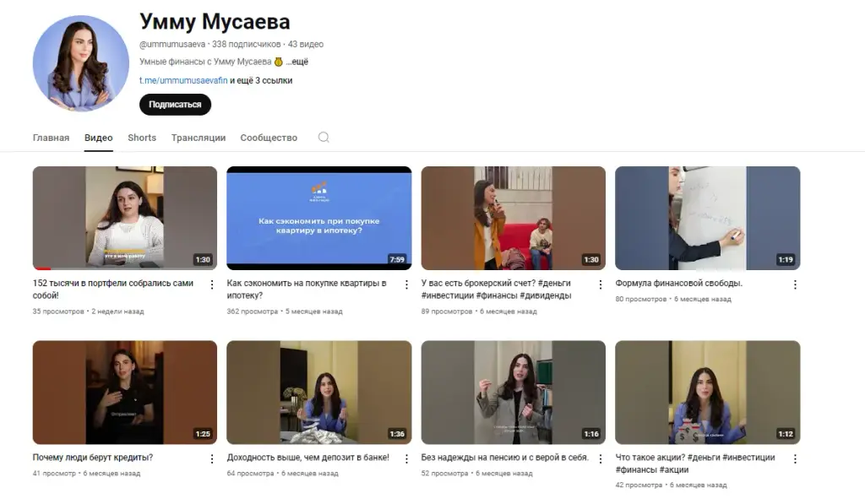Open video title 'У вас есть брокерский счет?'

[496, 289]
